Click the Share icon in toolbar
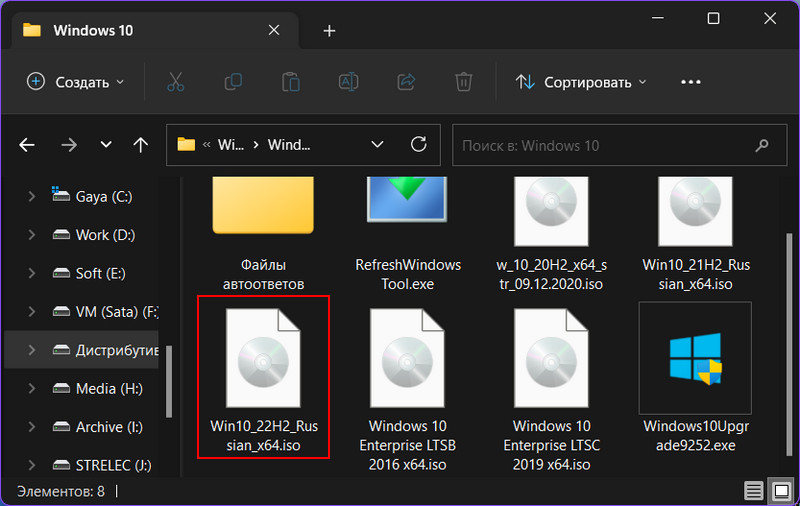 tap(406, 82)
